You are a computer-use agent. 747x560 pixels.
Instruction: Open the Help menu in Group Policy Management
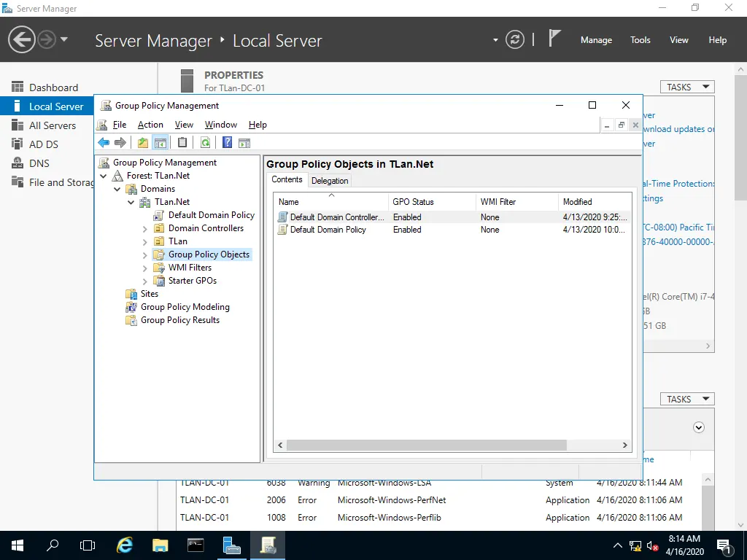coord(258,124)
